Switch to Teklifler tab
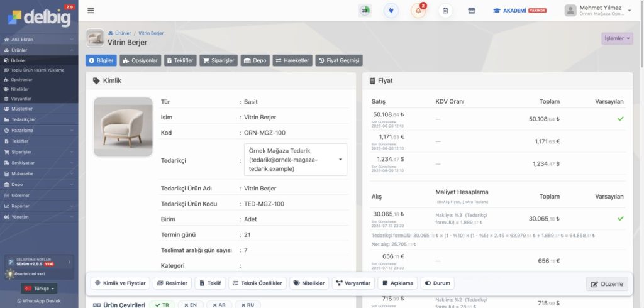This screenshot has height=308, width=644. (180, 60)
